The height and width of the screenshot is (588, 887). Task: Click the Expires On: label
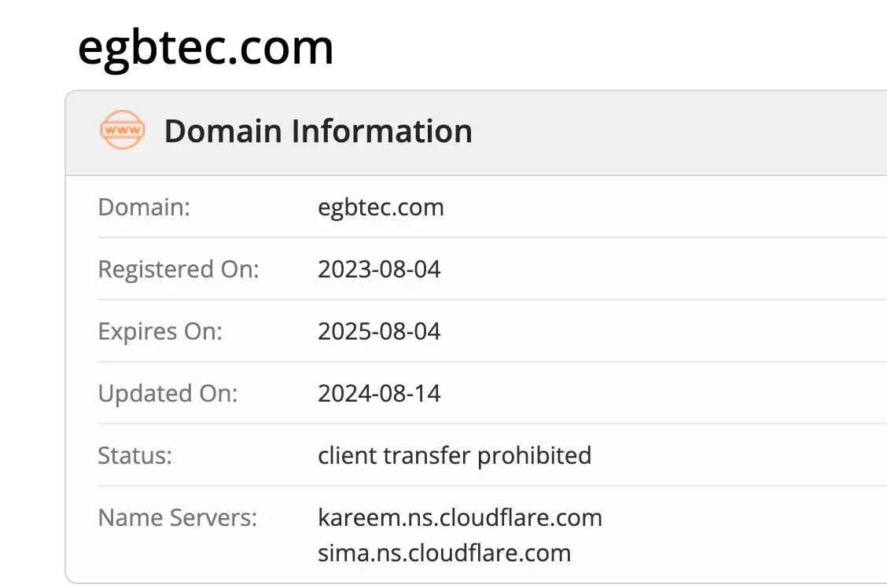160,332
